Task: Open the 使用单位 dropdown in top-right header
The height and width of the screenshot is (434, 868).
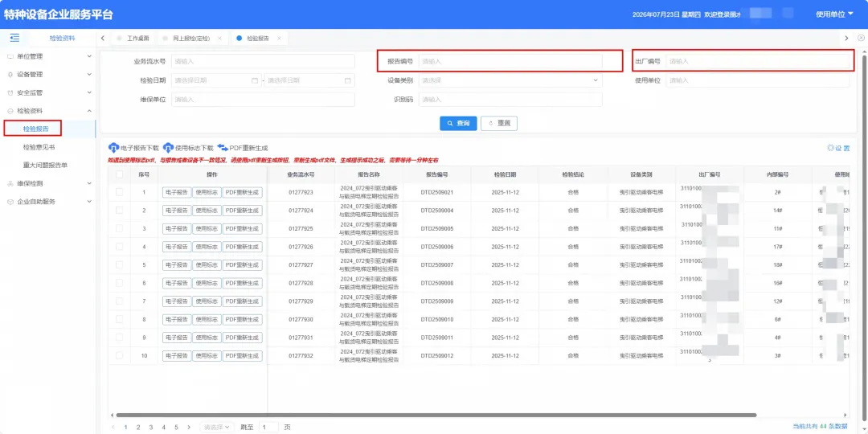Action: pyautogui.click(x=835, y=14)
